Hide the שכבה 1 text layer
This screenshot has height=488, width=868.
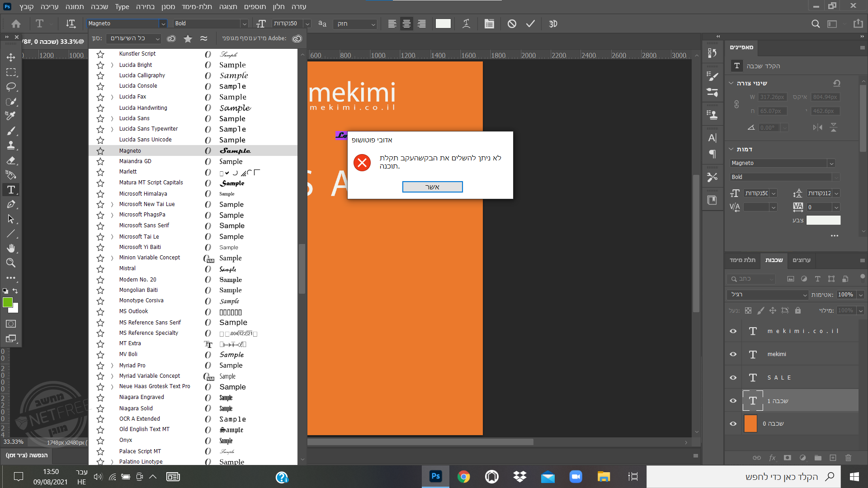click(x=733, y=401)
